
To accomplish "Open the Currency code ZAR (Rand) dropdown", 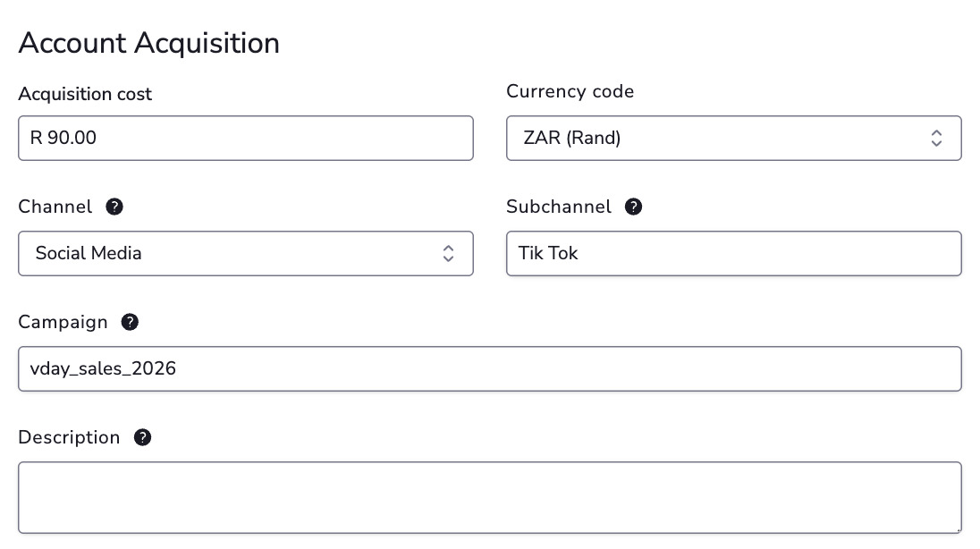I will point(734,139).
